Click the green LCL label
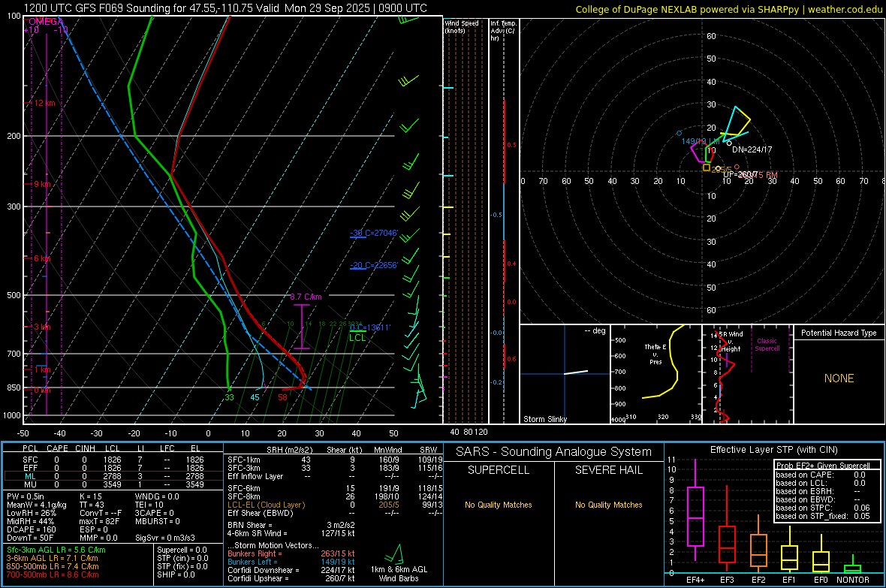This screenshot has width=886, height=588. tap(357, 337)
